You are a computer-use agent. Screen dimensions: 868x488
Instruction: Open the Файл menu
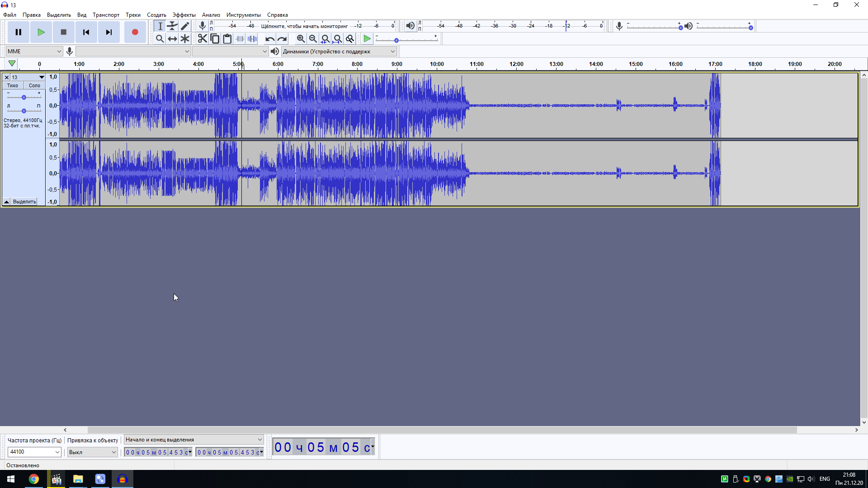click(x=9, y=15)
